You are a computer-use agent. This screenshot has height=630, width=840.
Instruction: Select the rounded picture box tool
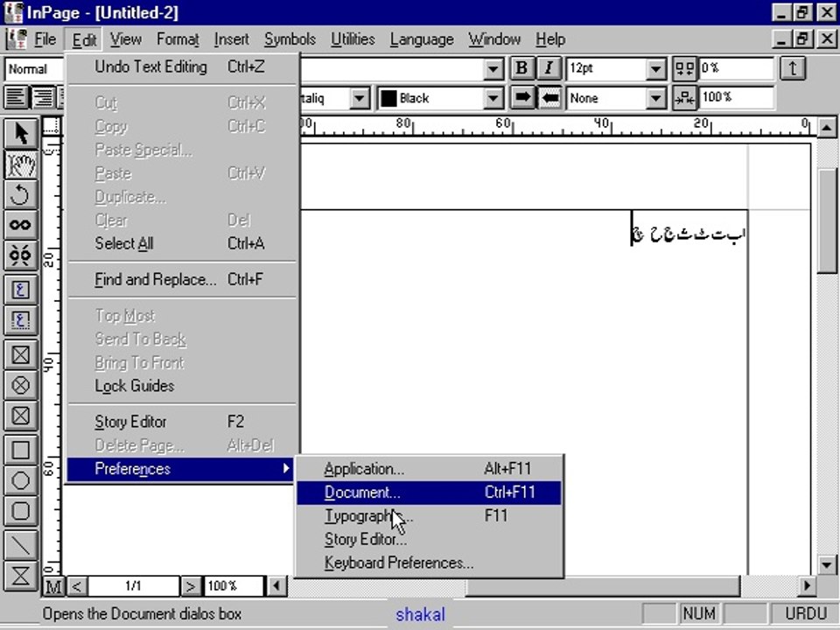click(x=21, y=416)
